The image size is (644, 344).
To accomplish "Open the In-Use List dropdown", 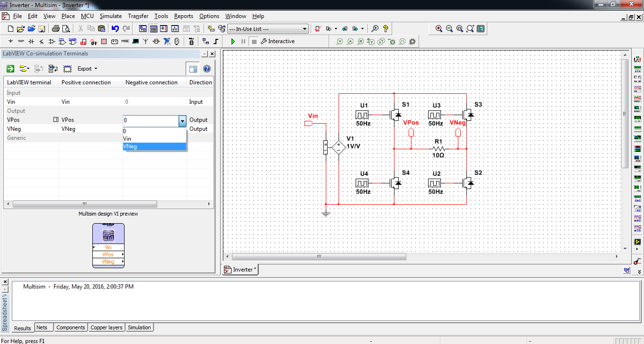I will 268,29.
